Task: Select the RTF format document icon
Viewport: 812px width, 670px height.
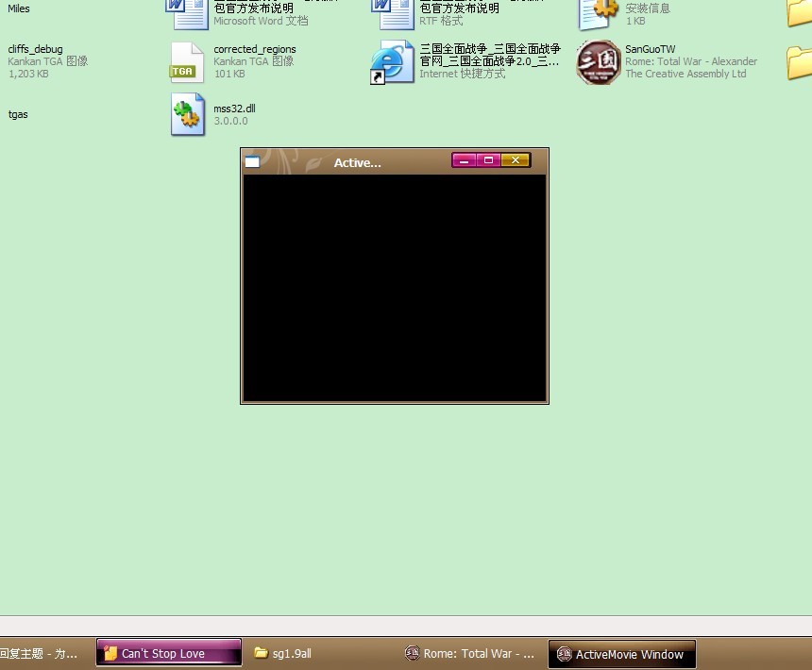Action: pyautogui.click(x=392, y=13)
